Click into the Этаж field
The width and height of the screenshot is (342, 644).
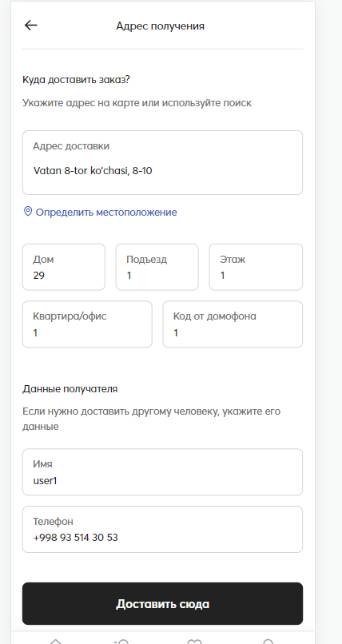click(x=256, y=267)
